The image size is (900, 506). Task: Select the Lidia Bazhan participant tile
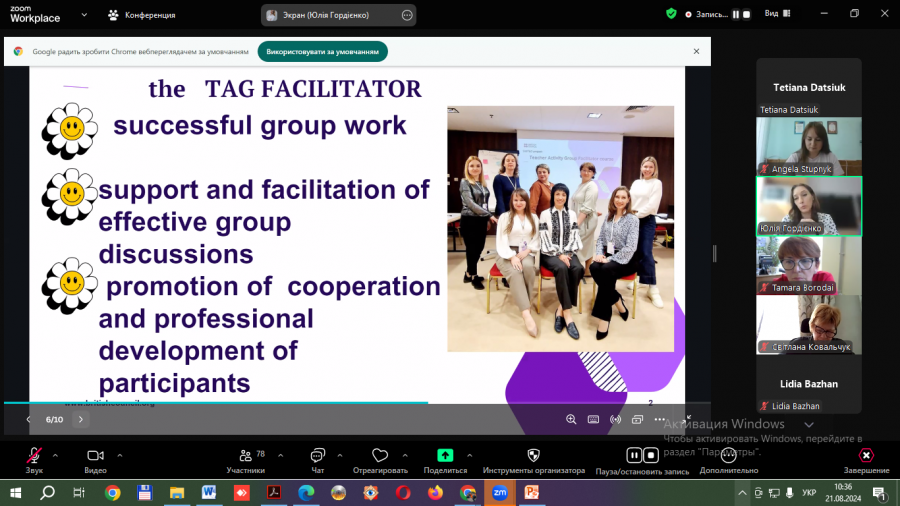(x=809, y=384)
